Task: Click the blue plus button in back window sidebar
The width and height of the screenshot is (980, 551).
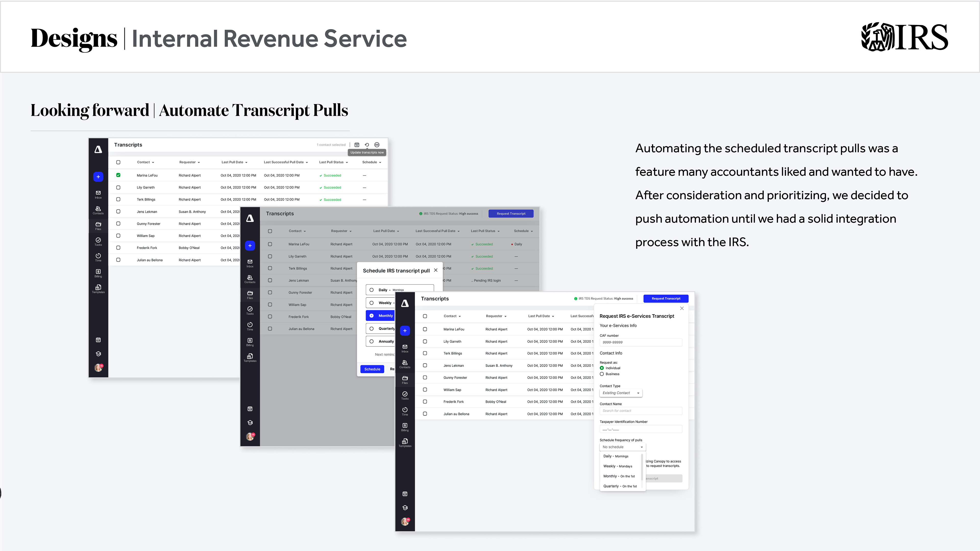Action: point(98,177)
